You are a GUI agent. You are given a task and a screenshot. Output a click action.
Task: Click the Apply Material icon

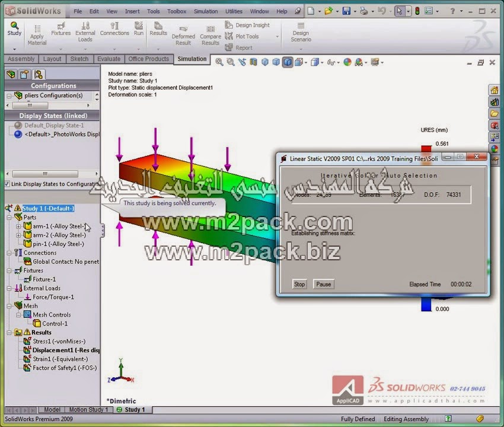pyautogui.click(x=37, y=28)
